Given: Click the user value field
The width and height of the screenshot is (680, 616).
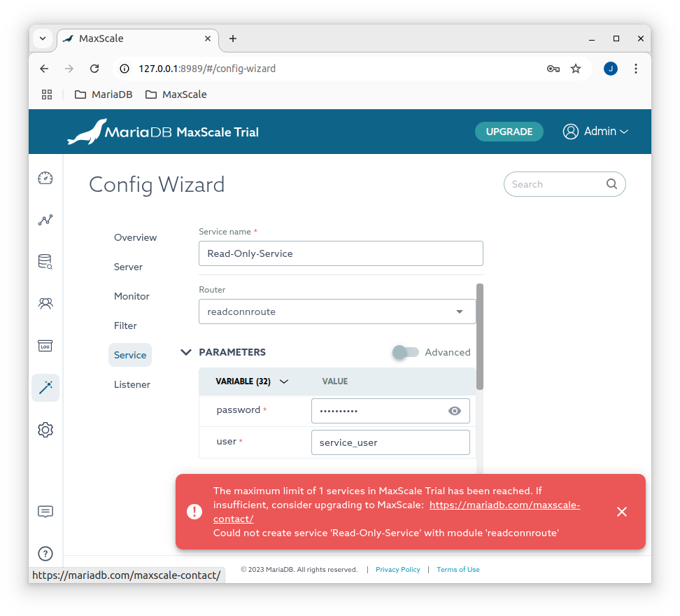Looking at the screenshot, I should [390, 442].
